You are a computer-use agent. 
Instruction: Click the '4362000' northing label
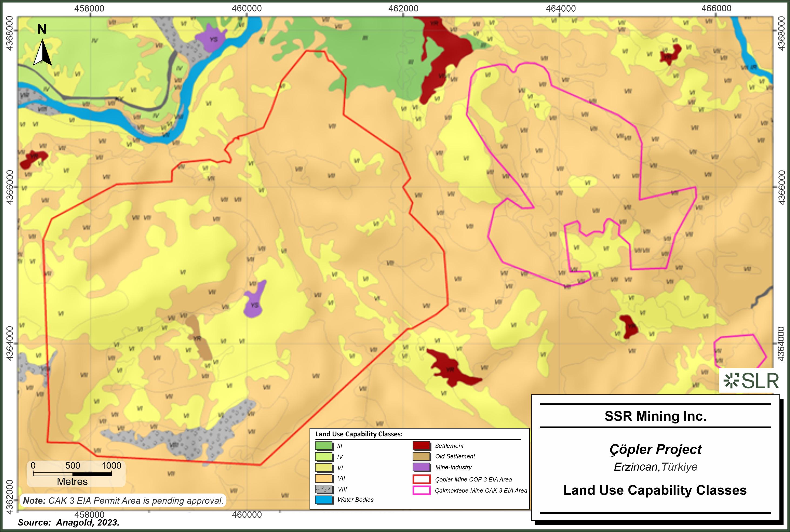point(9,496)
